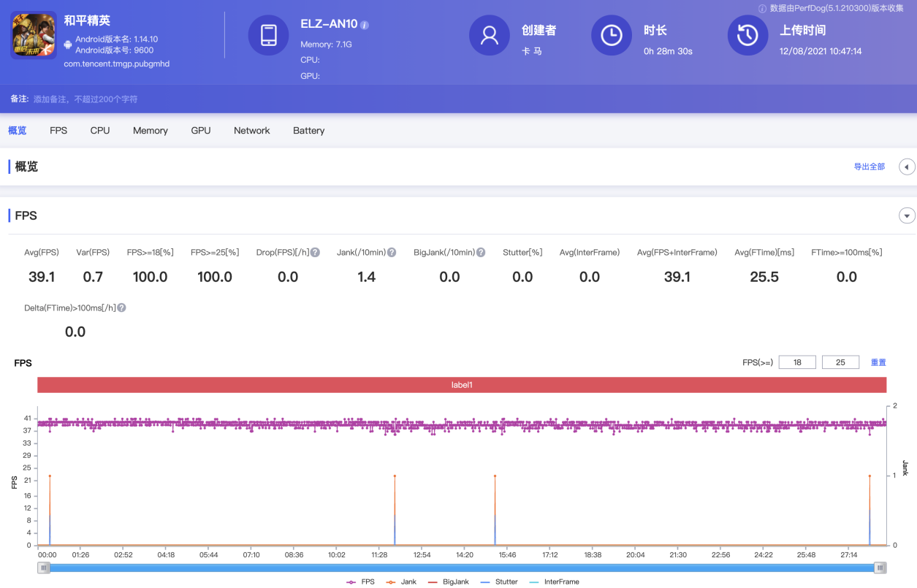Hide Stutter series via chart legend
Screen dimensions: 917x588
499,582
